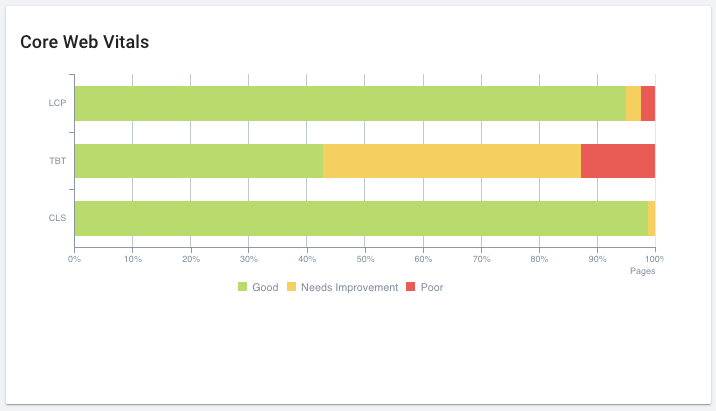Click the 50% x-axis tick label
This screenshot has height=411, width=716.
click(364, 259)
